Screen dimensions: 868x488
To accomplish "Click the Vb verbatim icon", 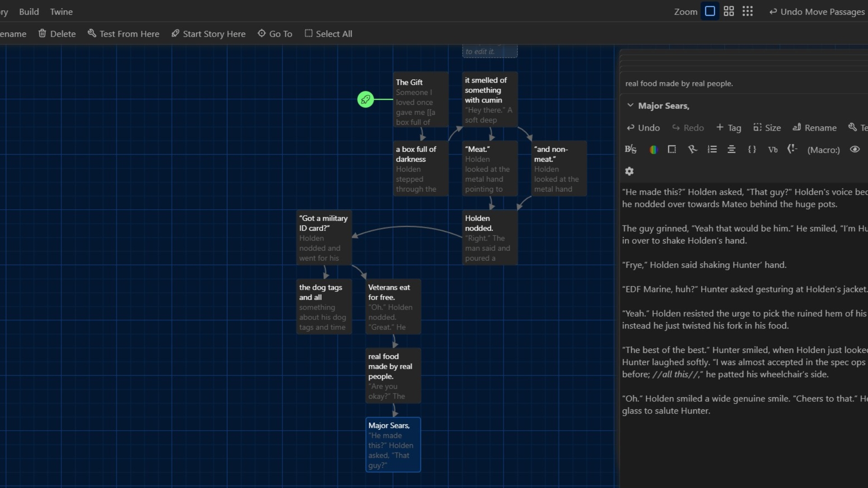I will (x=773, y=150).
